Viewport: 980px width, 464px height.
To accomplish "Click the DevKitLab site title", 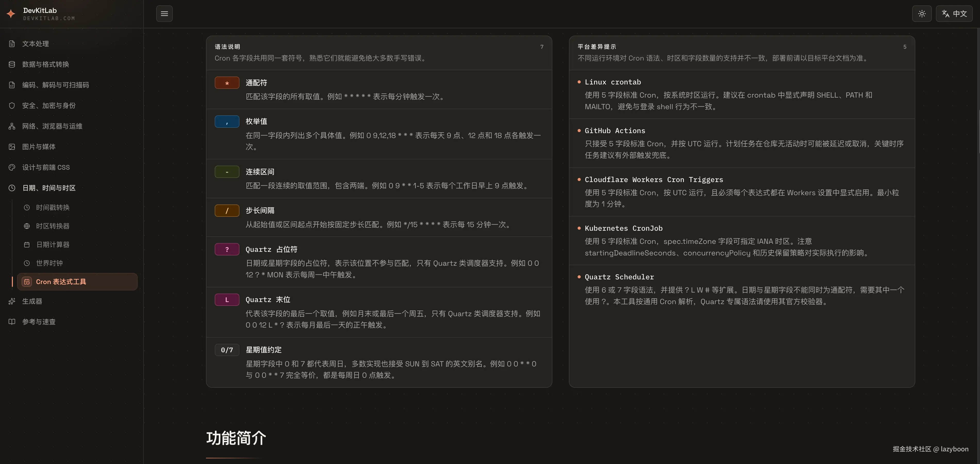I will click(x=40, y=11).
